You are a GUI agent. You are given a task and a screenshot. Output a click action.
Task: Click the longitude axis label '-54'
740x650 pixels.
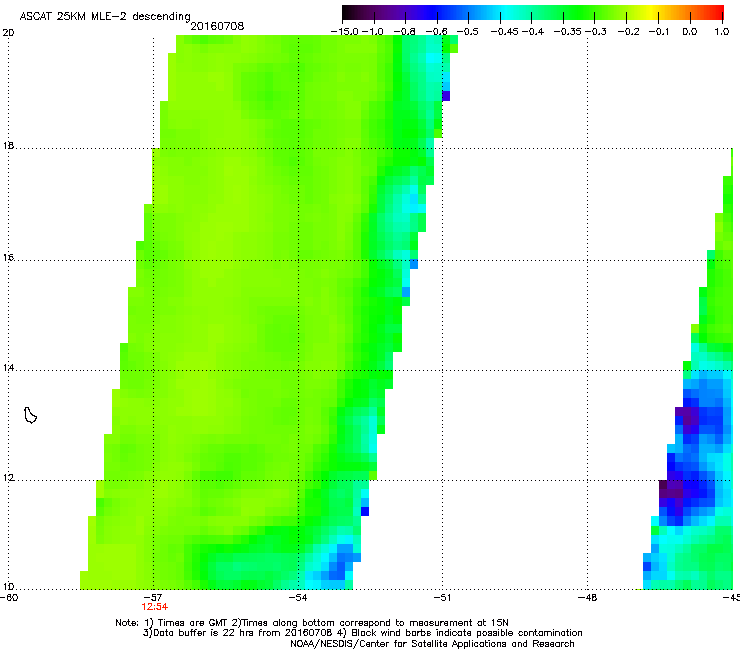[x=298, y=598]
